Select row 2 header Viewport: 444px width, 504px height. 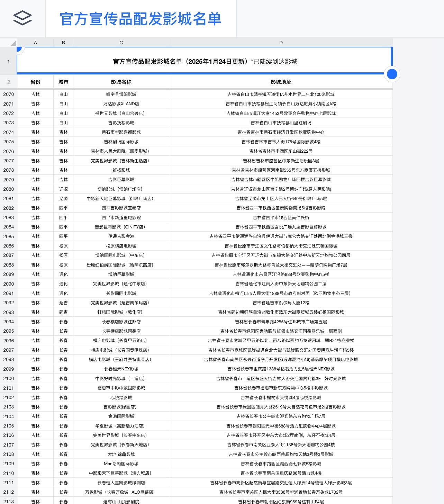point(8,82)
